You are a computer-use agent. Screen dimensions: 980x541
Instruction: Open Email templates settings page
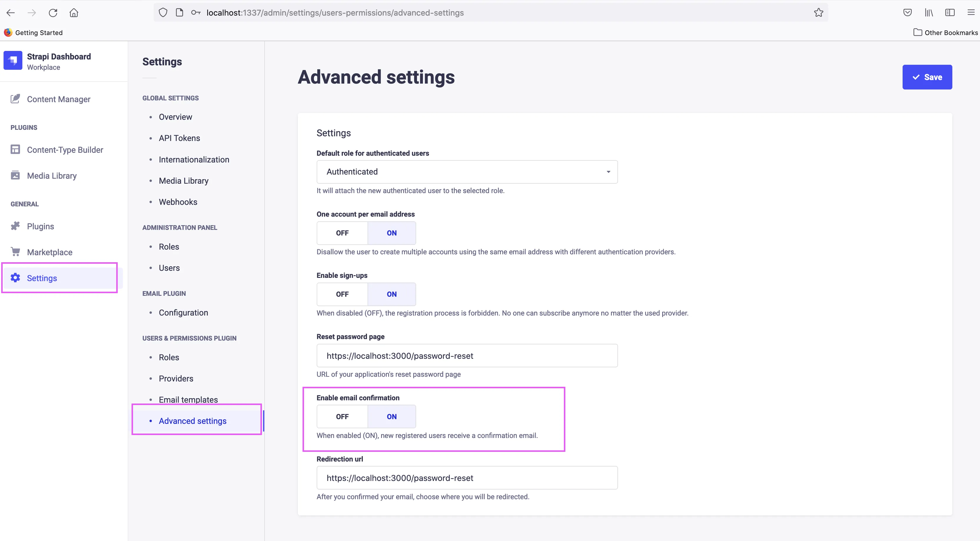coord(188,399)
